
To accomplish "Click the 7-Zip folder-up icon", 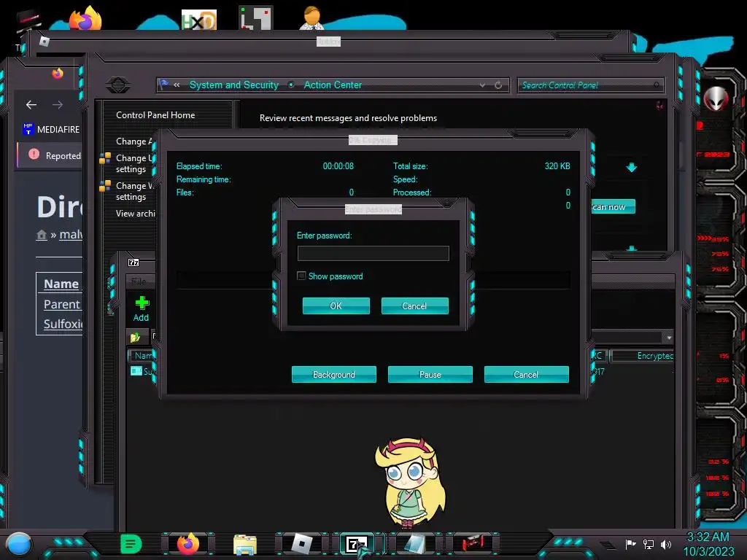I will click(135, 337).
